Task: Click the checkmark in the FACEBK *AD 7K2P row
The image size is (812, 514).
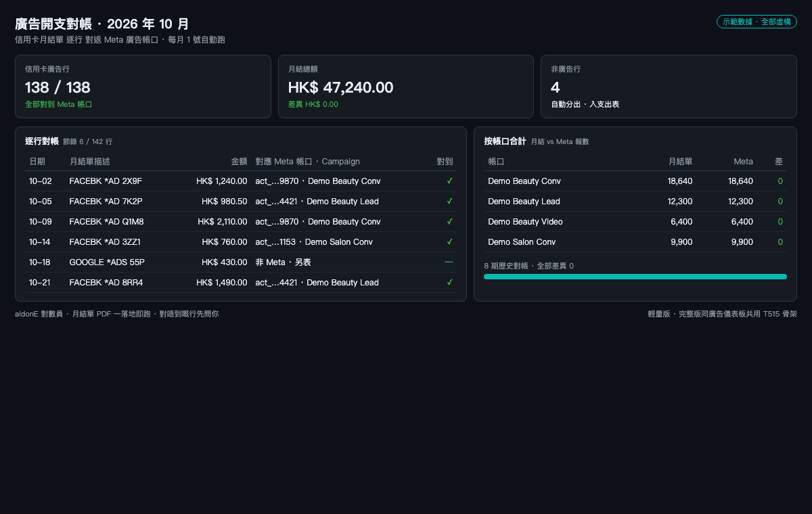Action: point(449,202)
